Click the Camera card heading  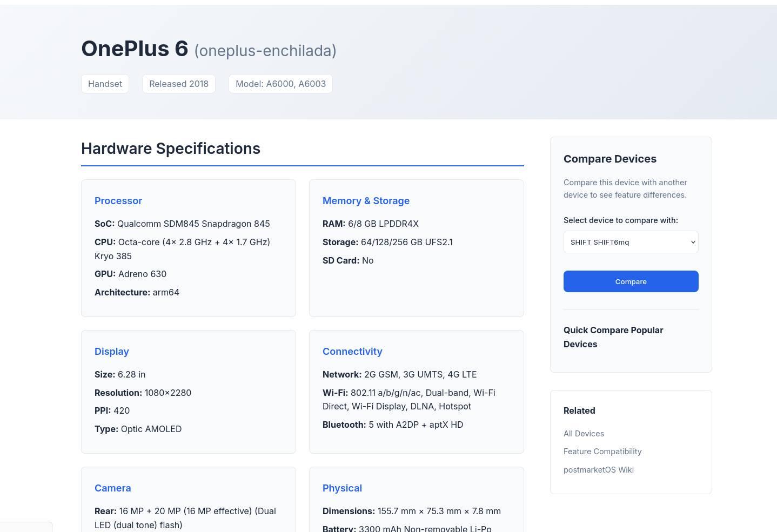112,488
